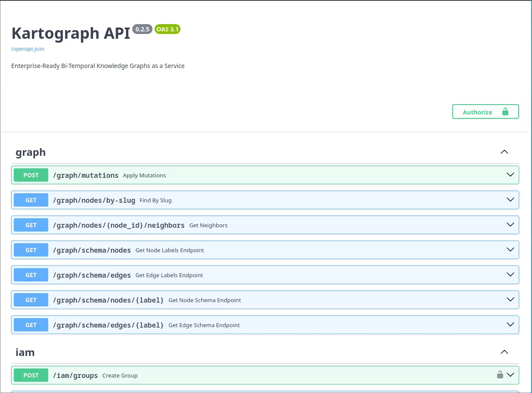Collapse the iam section using its chevron
Viewport: 532px width, 393px height.
click(504, 352)
